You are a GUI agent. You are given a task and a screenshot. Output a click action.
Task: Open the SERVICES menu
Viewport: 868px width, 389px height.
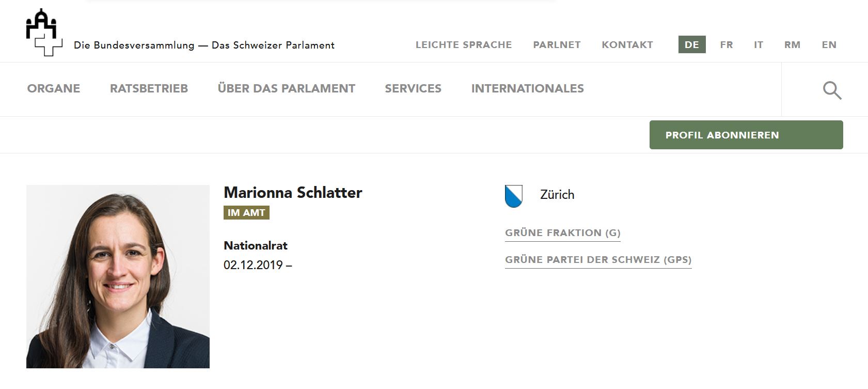tap(413, 89)
